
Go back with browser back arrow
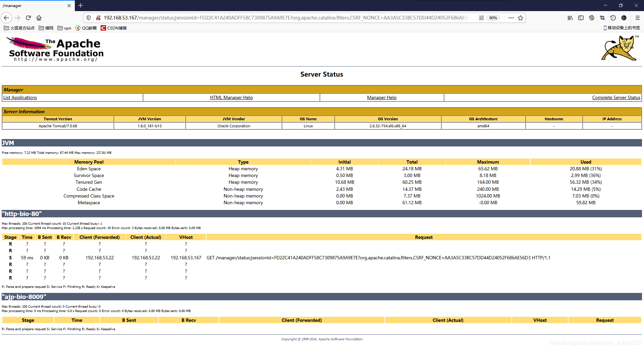click(x=7, y=18)
